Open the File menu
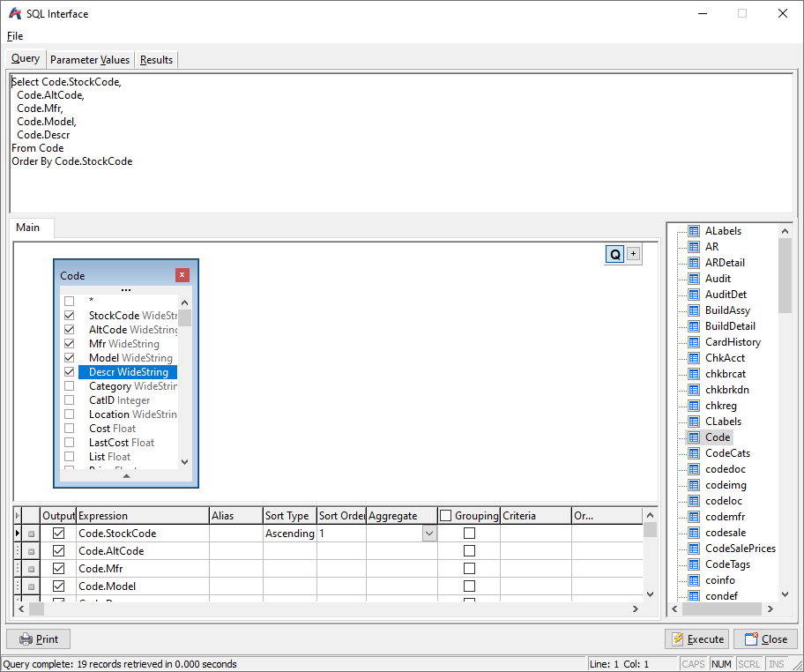This screenshot has width=804, height=672. coord(15,36)
